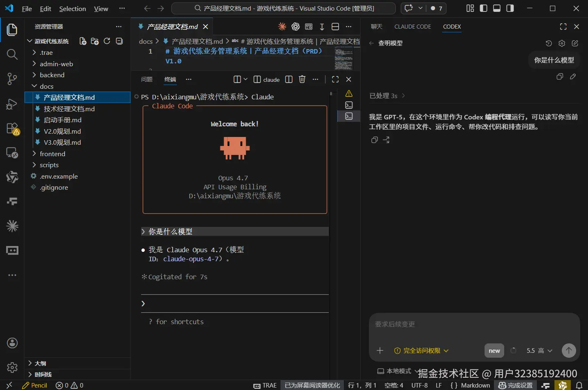This screenshot has height=390, width=588.
Task: Open Source Control view
Action: (x=12, y=79)
